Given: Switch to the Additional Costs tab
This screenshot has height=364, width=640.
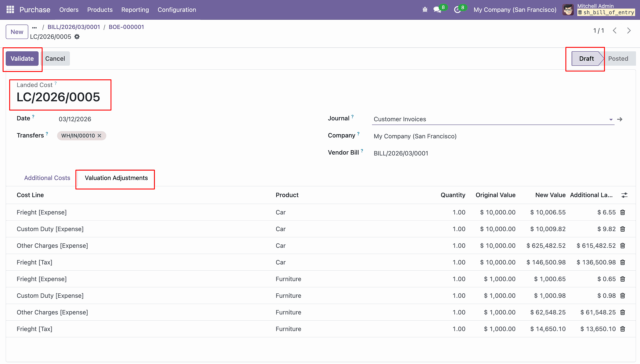Looking at the screenshot, I should (x=47, y=178).
